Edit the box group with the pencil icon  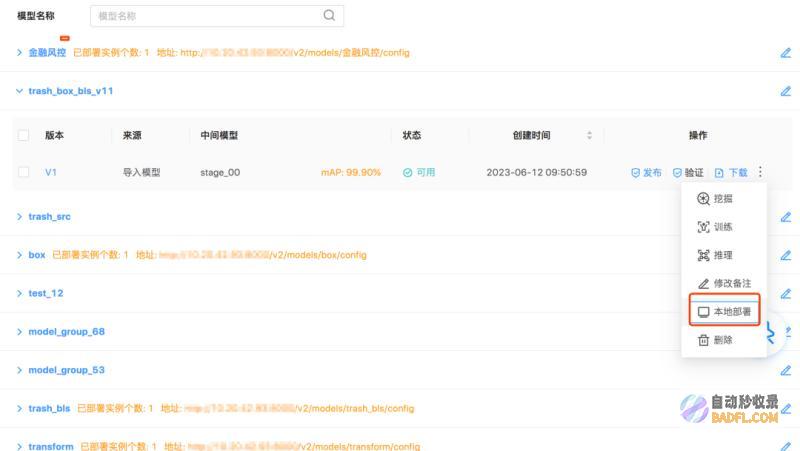click(786, 256)
